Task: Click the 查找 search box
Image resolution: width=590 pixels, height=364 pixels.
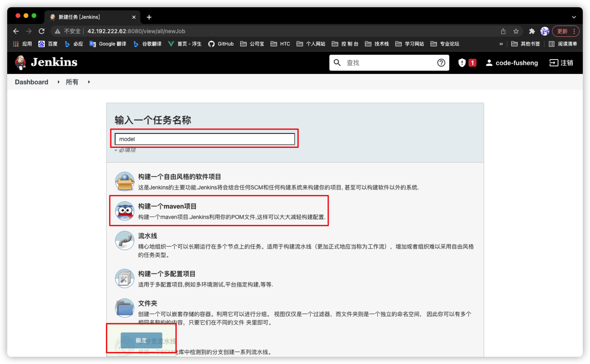Action: (x=388, y=63)
